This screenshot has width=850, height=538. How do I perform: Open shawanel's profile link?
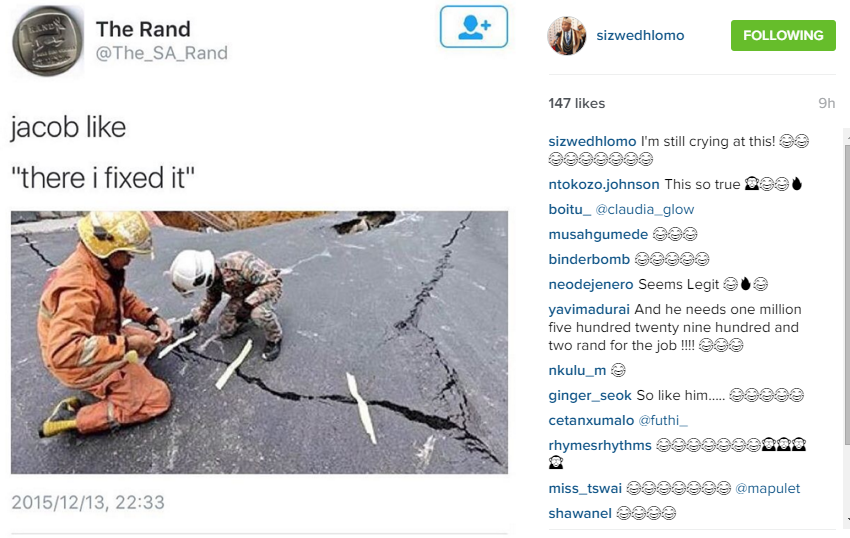(579, 513)
